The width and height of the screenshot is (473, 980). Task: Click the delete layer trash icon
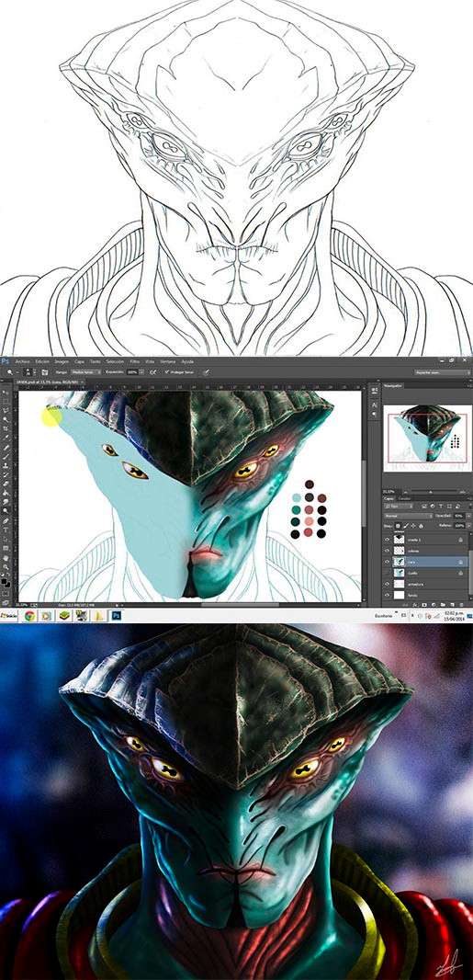(x=462, y=604)
